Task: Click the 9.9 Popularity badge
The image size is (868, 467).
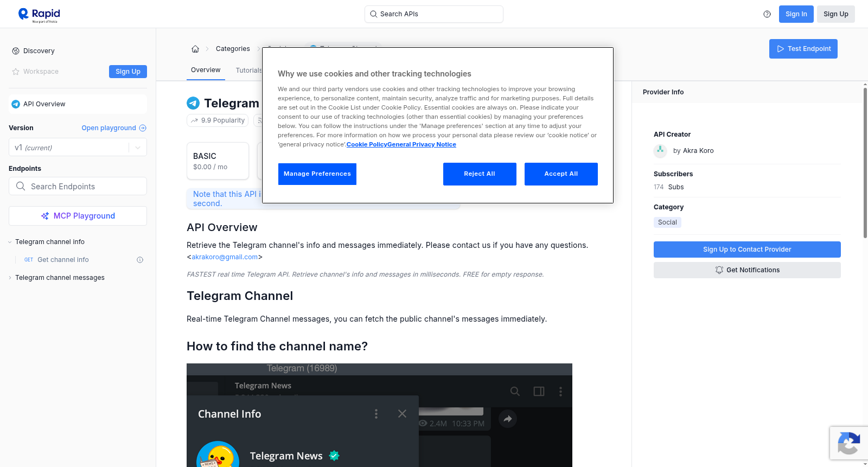Action: pos(218,120)
